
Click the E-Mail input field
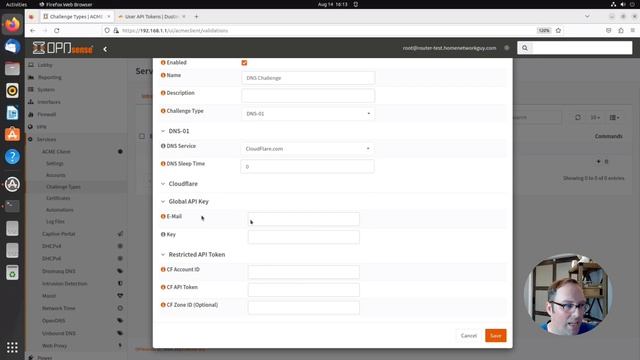pos(304,219)
